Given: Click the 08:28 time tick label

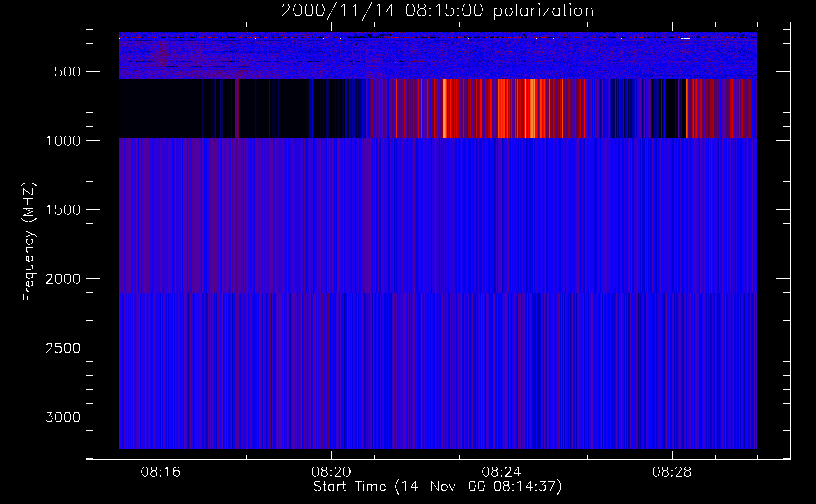Looking at the screenshot, I should [x=672, y=472].
